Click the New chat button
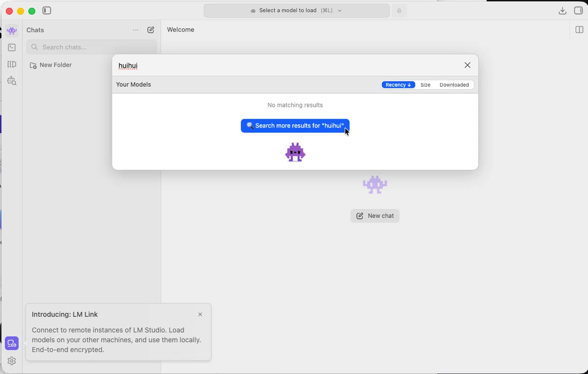588x374 pixels. point(375,216)
